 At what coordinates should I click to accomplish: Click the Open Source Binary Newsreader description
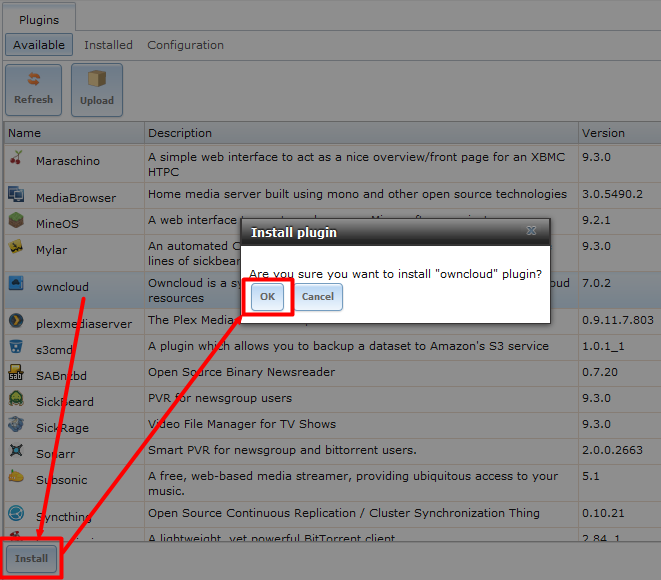(242, 372)
